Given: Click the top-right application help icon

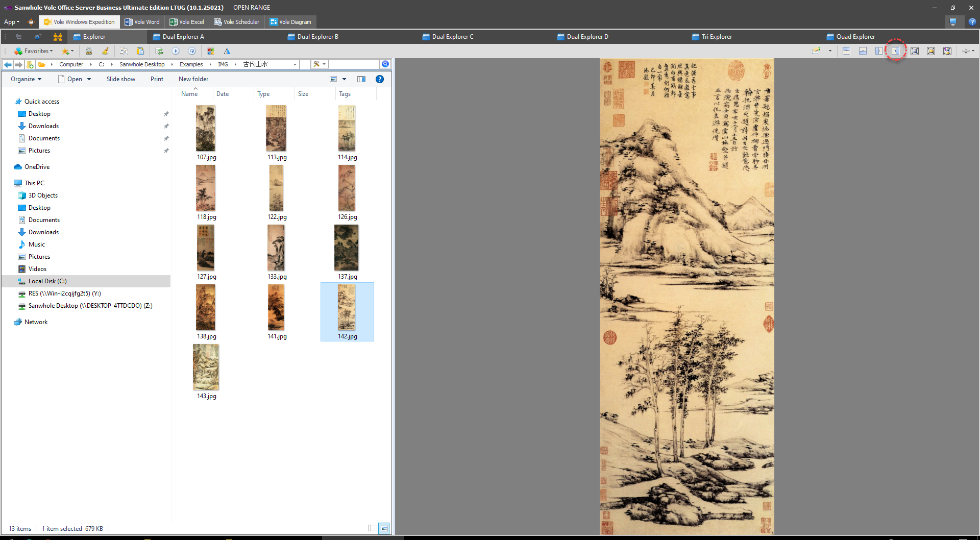Looking at the screenshot, I should coord(972,22).
